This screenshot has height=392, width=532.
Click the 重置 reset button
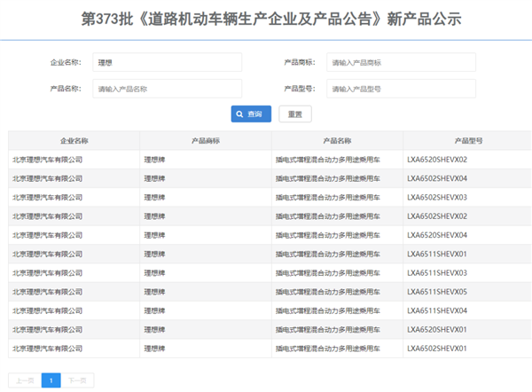point(295,114)
